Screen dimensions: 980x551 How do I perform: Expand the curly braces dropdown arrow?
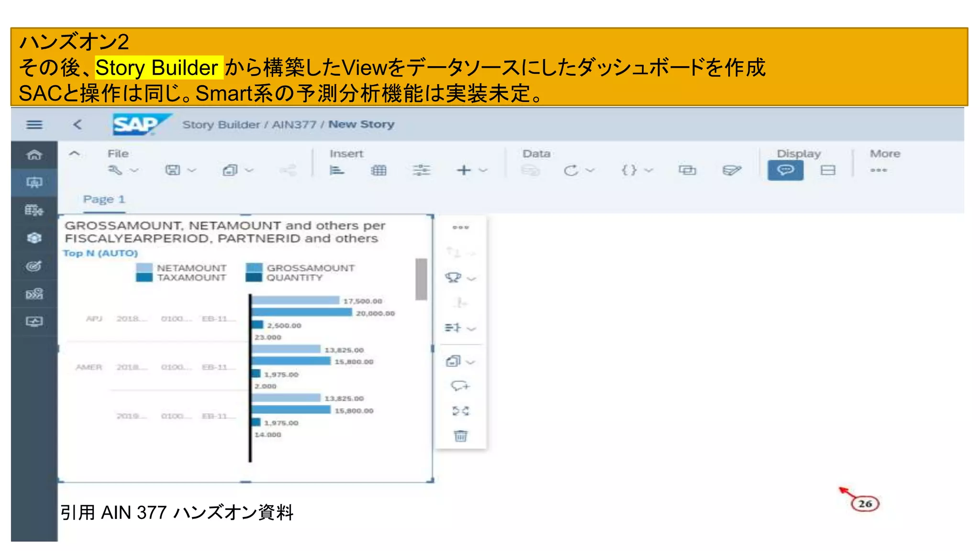coord(649,170)
